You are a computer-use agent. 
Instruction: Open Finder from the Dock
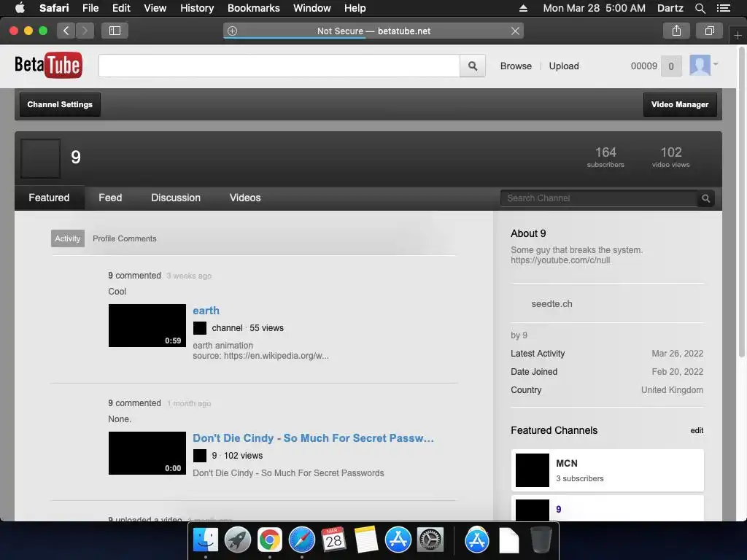pyautogui.click(x=205, y=540)
